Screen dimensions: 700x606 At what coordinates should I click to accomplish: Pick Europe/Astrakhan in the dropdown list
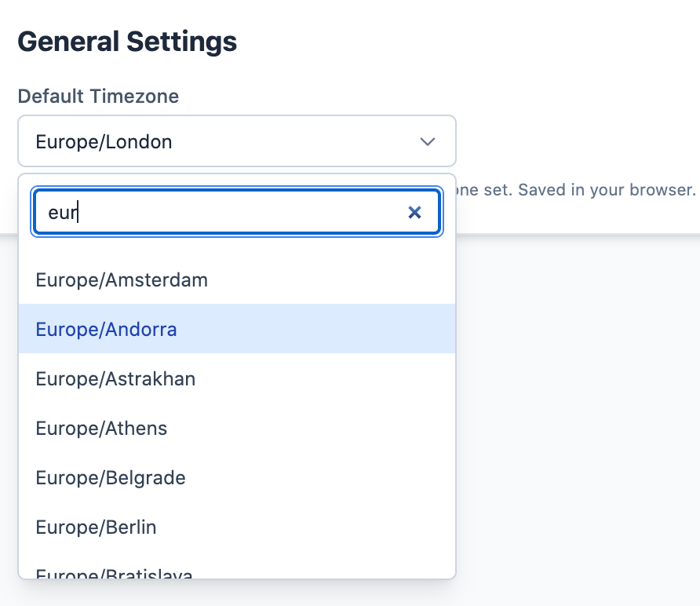click(x=115, y=378)
